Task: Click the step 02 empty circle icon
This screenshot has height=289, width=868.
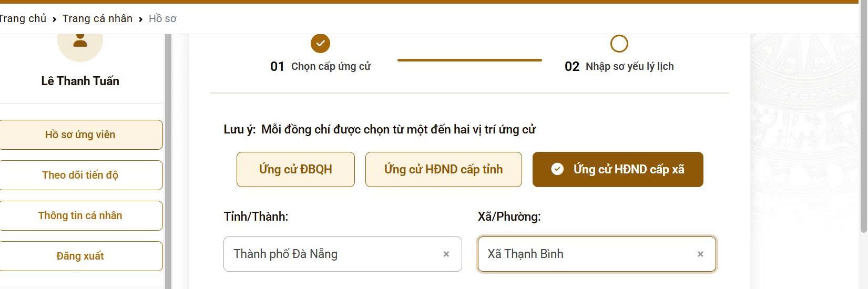Action: (619, 44)
